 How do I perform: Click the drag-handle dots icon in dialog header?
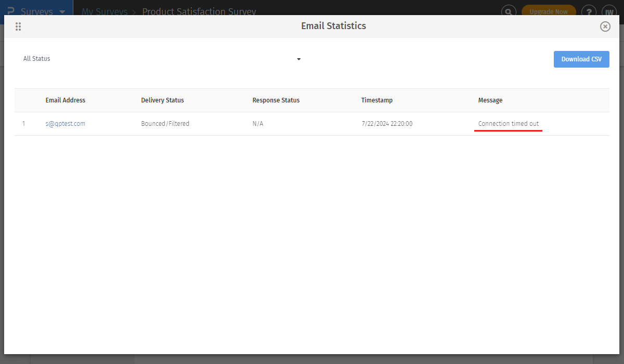tap(18, 27)
